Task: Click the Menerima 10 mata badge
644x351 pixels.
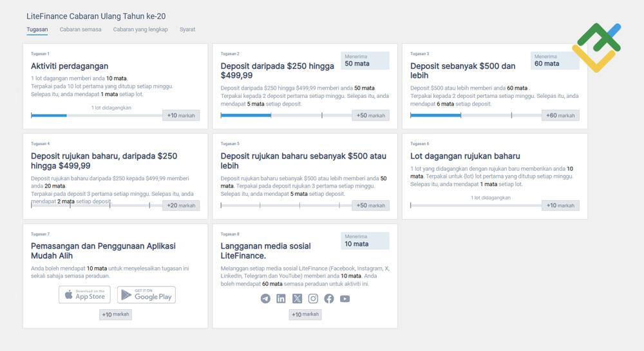Action: point(365,241)
